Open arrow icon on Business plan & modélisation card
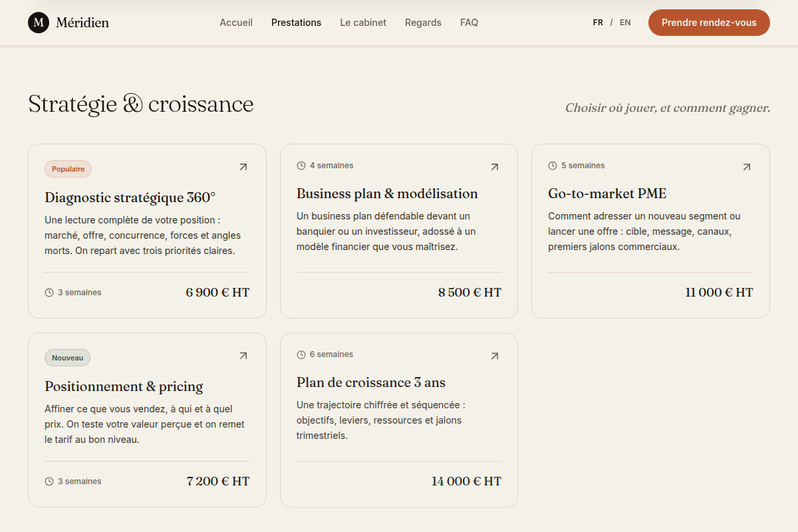 pyautogui.click(x=495, y=167)
